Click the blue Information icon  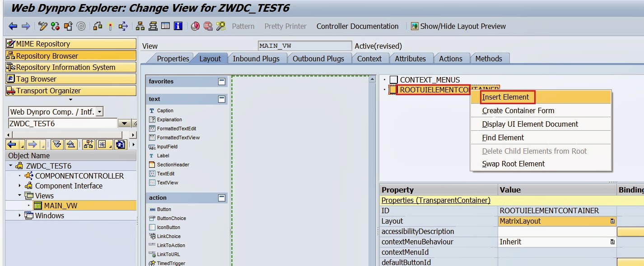178,26
